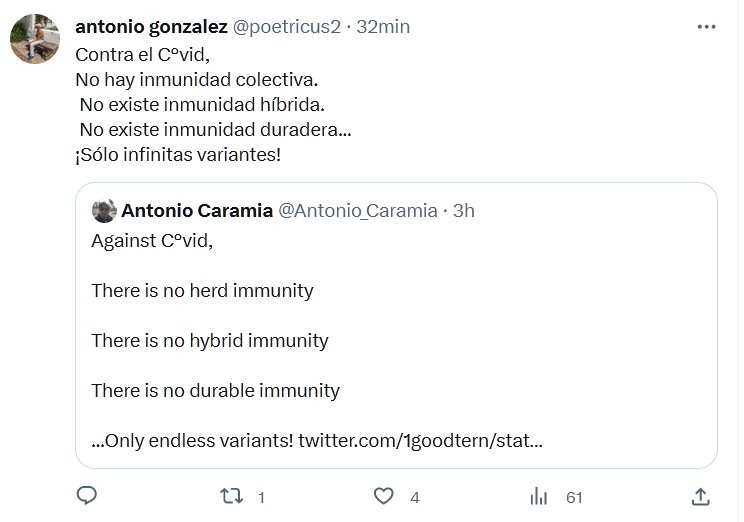
Task: Like the tweet with the heart icon
Action: 383,496
